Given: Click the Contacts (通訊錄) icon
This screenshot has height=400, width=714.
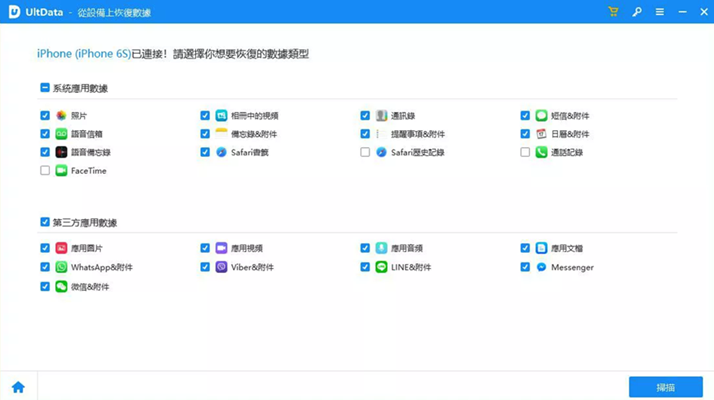Looking at the screenshot, I should pos(381,116).
